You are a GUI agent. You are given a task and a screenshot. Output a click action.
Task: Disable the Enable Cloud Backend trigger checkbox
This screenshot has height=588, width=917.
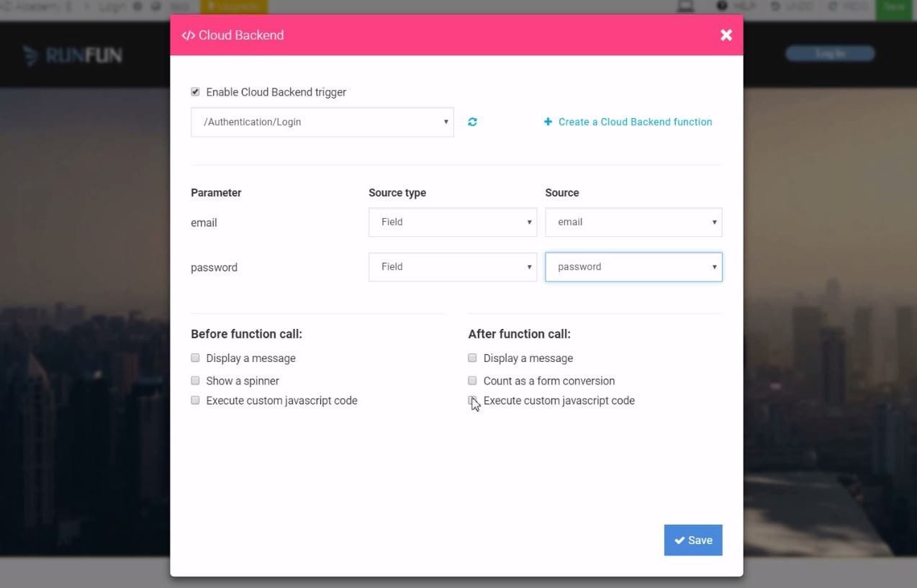pos(195,92)
